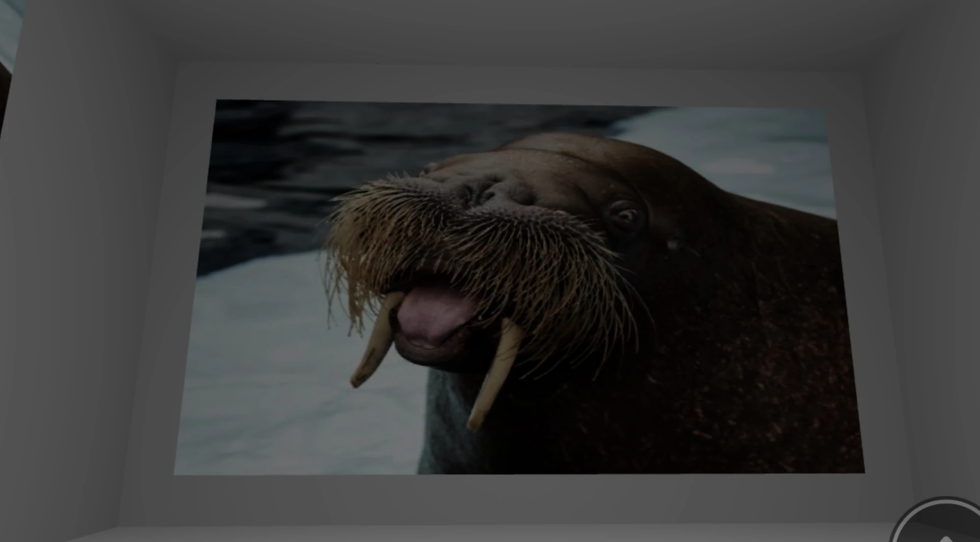Click the walrus photo on the wall
Screen dimensions: 980x542
pos(519,289)
